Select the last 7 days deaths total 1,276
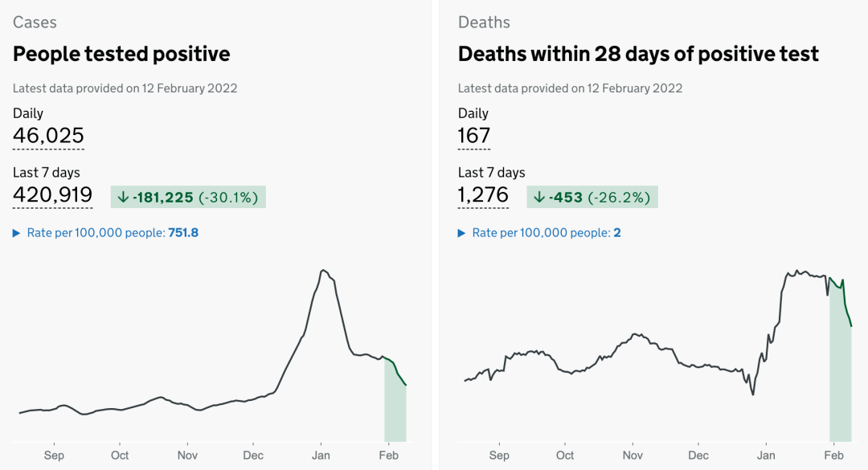868x470 pixels. 483,195
